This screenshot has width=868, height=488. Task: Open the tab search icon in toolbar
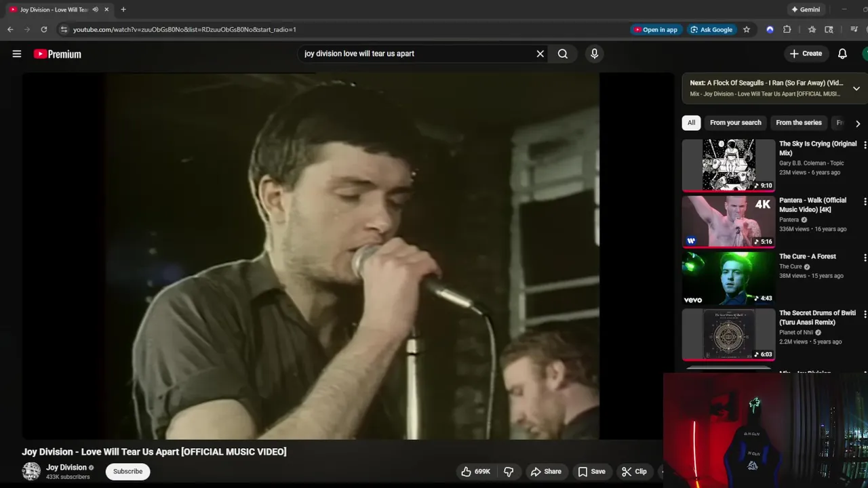[x=829, y=29]
